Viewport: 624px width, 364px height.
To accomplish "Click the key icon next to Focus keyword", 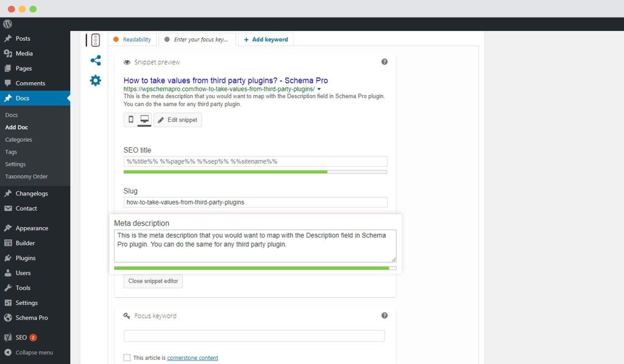I will [127, 316].
